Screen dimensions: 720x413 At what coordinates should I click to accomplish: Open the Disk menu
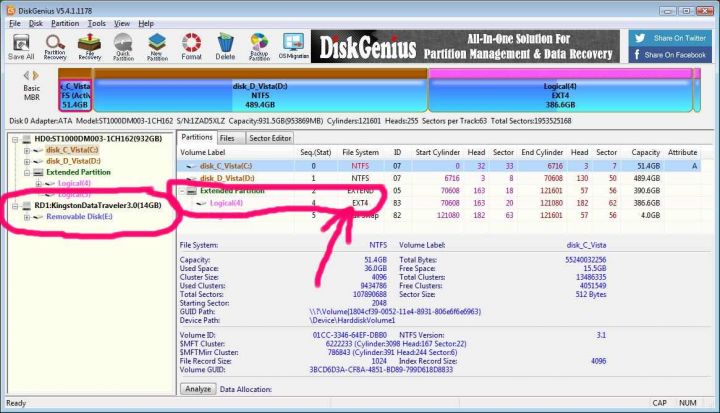click(35, 23)
